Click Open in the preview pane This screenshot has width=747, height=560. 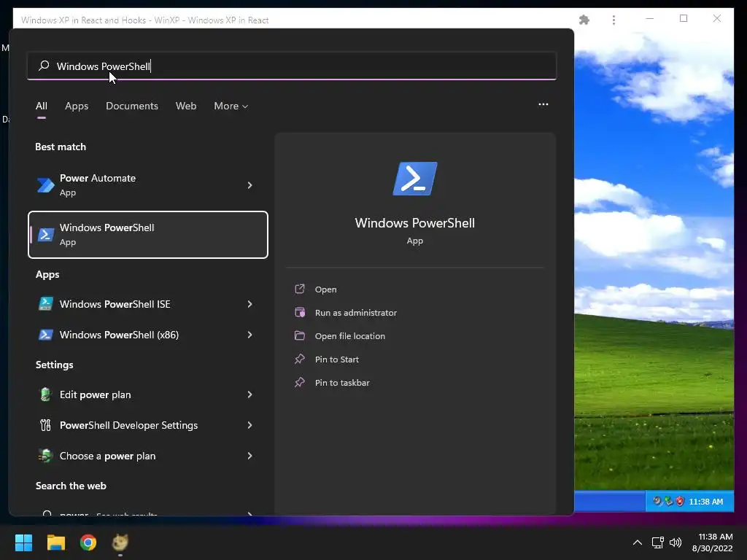coord(325,289)
